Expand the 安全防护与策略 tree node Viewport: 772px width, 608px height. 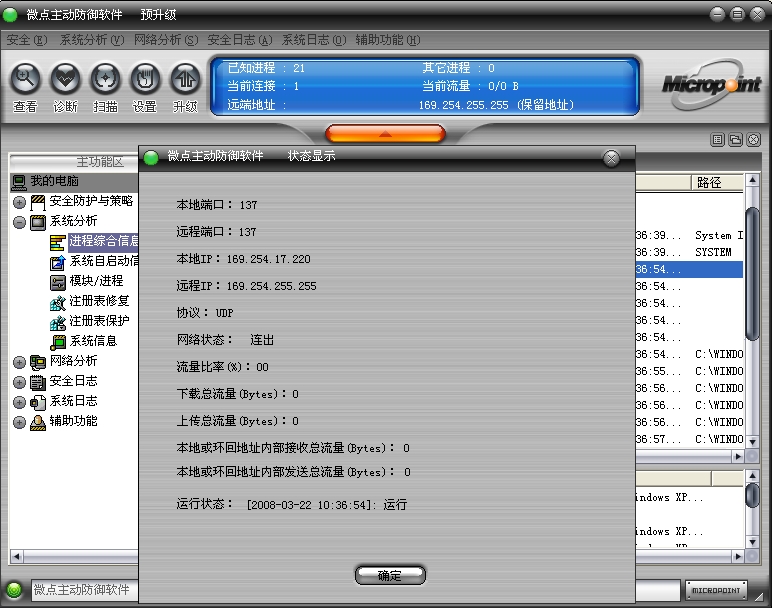(19, 202)
